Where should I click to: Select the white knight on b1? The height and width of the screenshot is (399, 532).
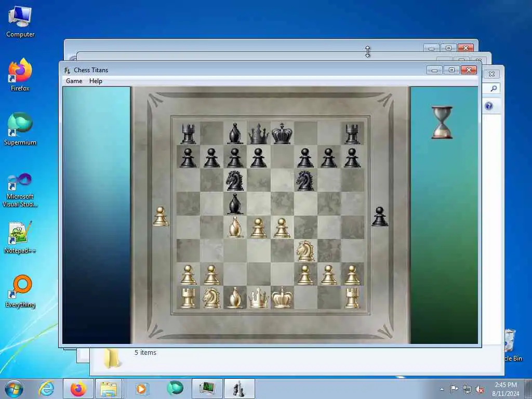pos(211,298)
